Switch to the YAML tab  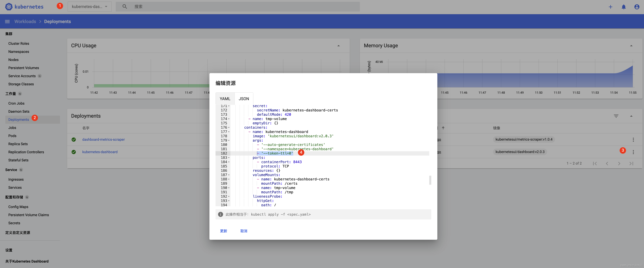pos(225,99)
